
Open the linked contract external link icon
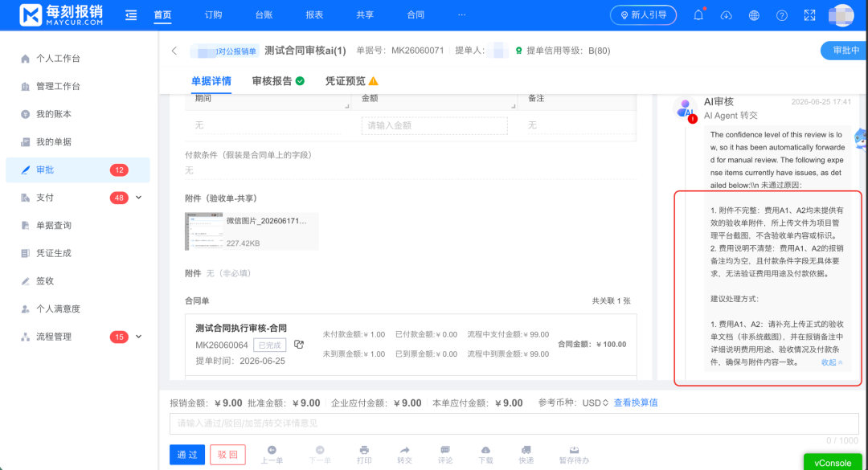point(299,345)
